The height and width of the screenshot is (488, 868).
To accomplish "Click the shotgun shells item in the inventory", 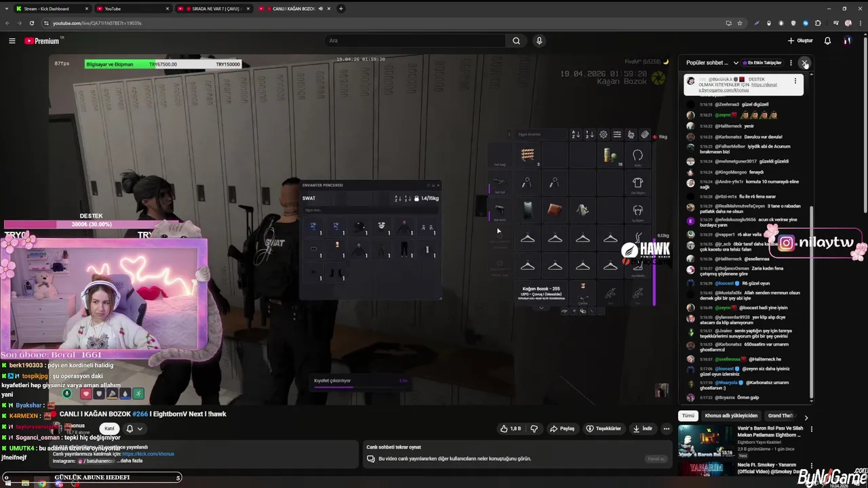I will tap(610, 156).
